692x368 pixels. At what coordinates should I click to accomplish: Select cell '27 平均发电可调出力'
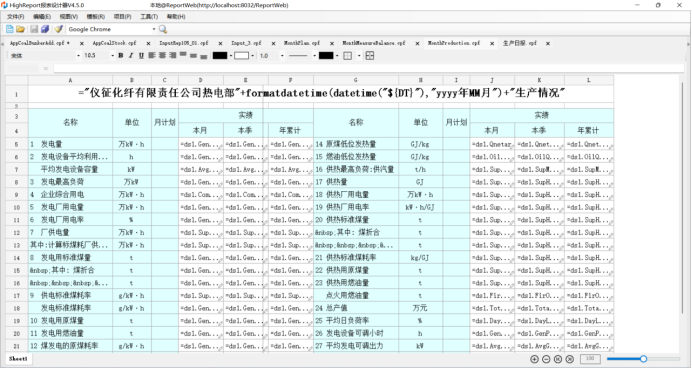coord(356,346)
